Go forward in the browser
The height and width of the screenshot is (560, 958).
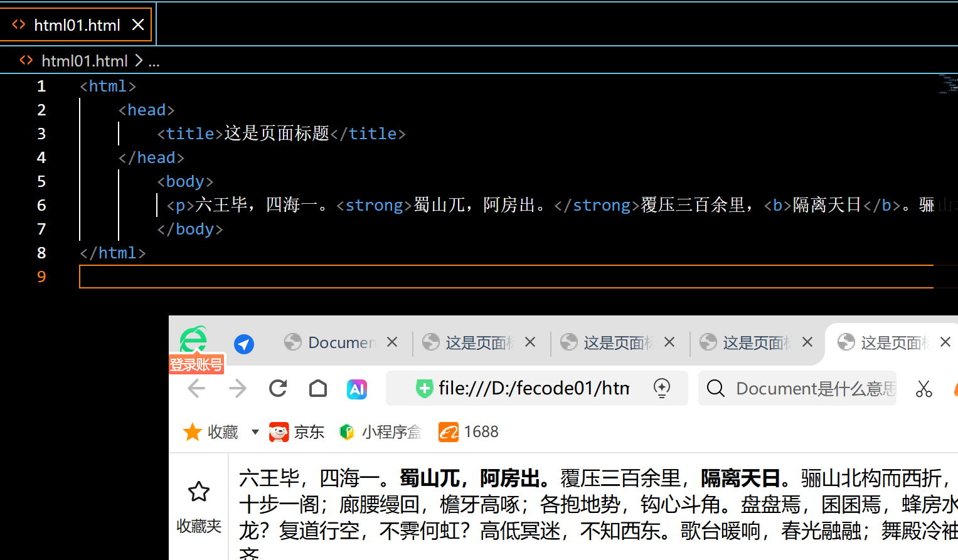(238, 389)
